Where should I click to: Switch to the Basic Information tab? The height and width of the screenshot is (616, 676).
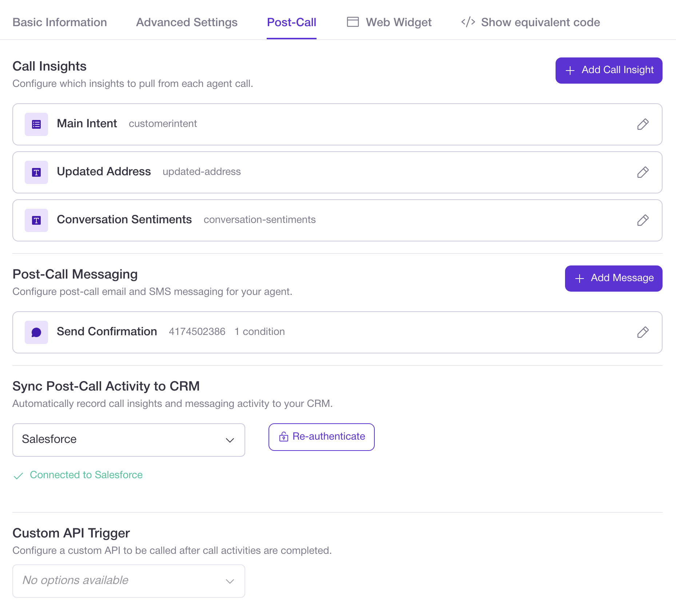[59, 22]
